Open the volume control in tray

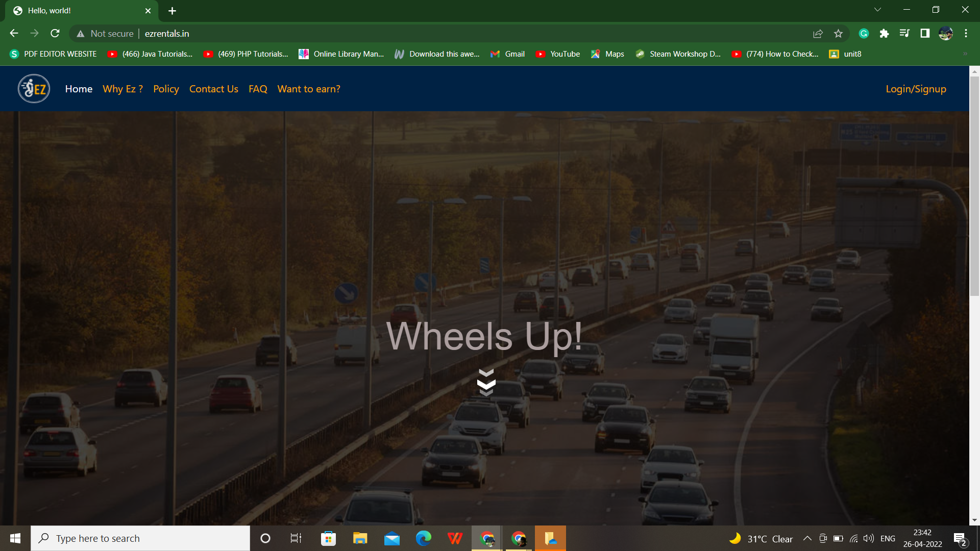(x=869, y=538)
